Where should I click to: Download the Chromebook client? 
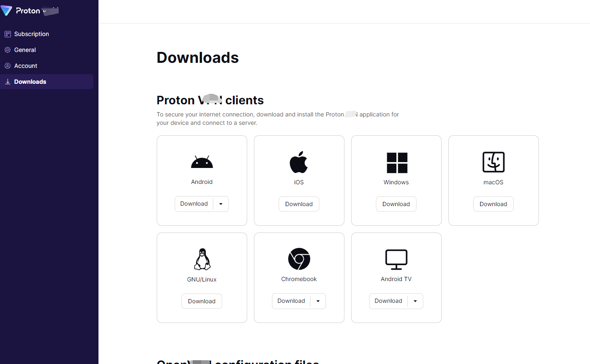(291, 301)
